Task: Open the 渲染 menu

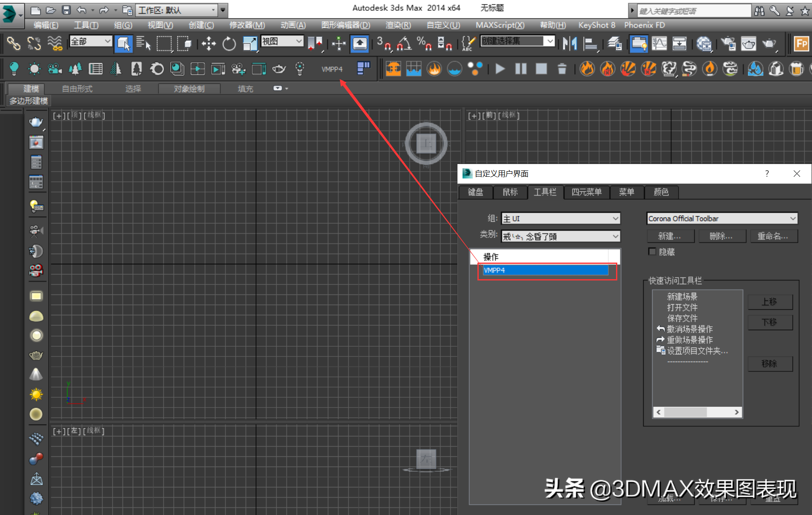Action: [x=397, y=25]
